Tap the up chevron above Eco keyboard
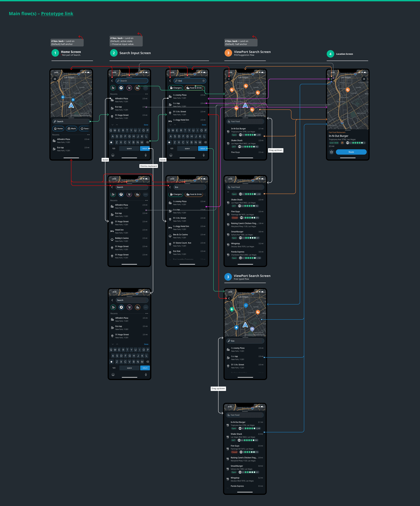The height and width of the screenshot is (506, 420). coord(175,125)
